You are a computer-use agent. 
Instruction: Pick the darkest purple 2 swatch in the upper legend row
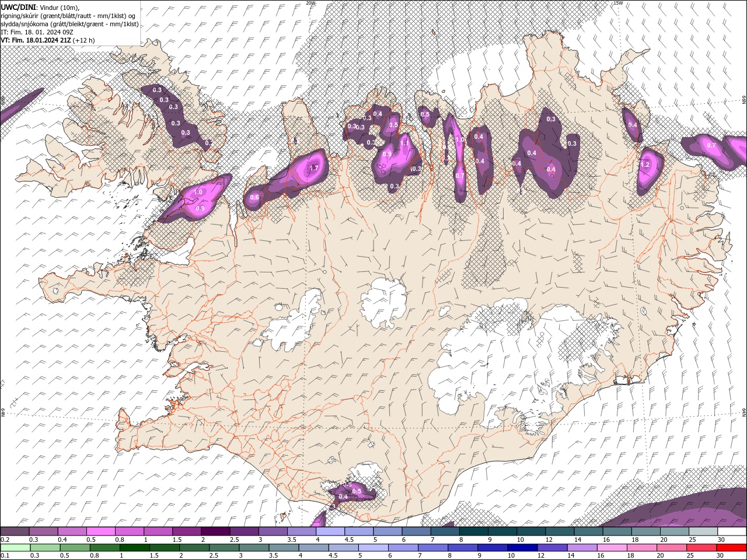(x=215, y=531)
